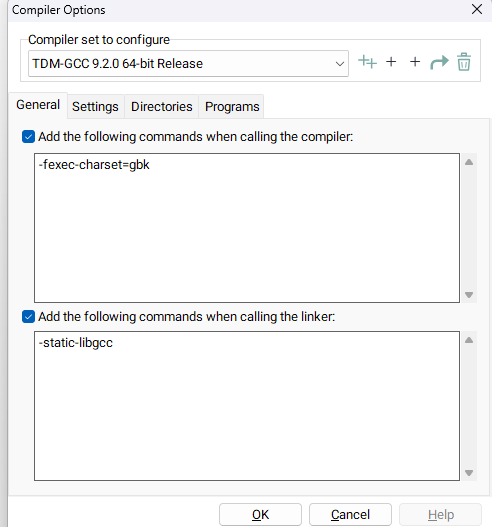The image size is (492, 527).
Task: Open the TDM-GCC 9.2.0 compiler set dropdown
Action: [188, 64]
